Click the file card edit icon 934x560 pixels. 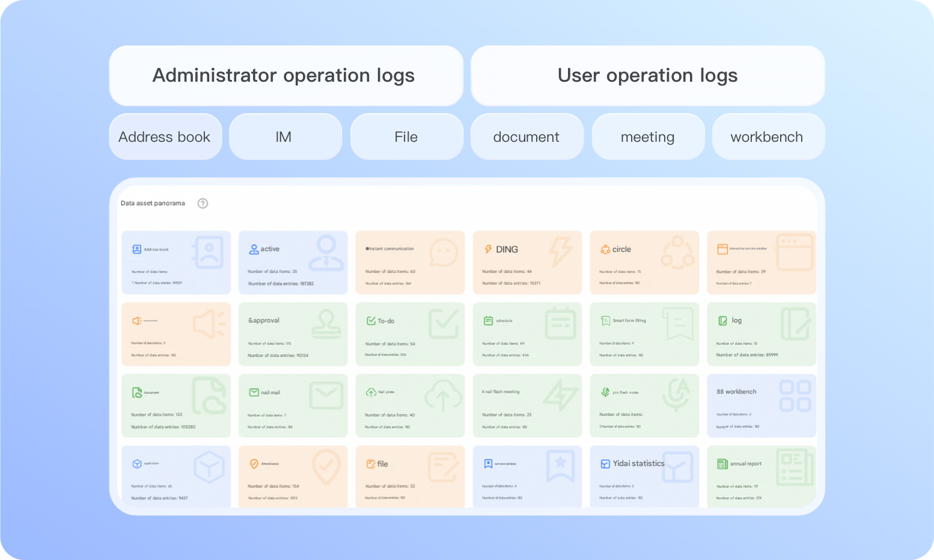click(x=371, y=464)
